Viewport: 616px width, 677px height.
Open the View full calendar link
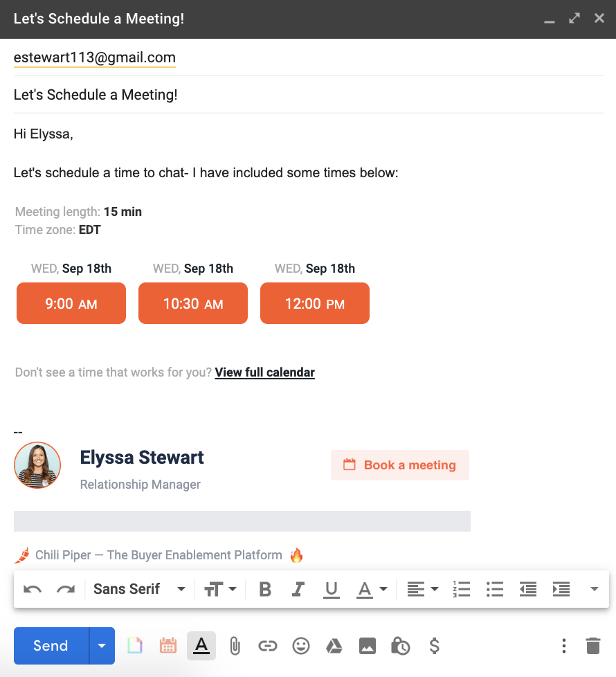click(264, 372)
